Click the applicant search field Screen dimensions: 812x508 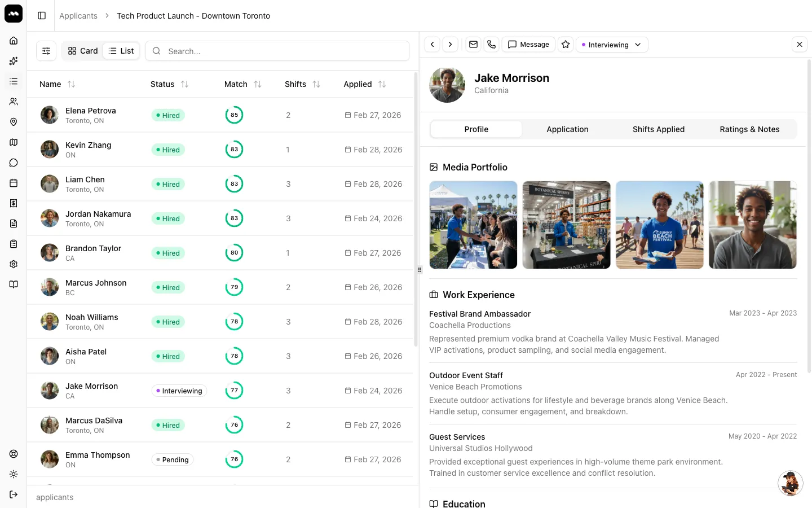tap(277, 51)
